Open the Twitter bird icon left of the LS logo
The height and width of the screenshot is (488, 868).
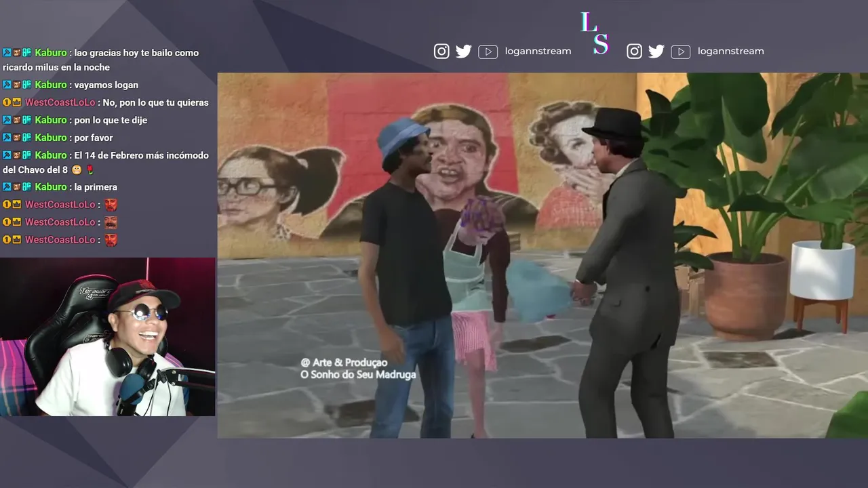(x=464, y=52)
